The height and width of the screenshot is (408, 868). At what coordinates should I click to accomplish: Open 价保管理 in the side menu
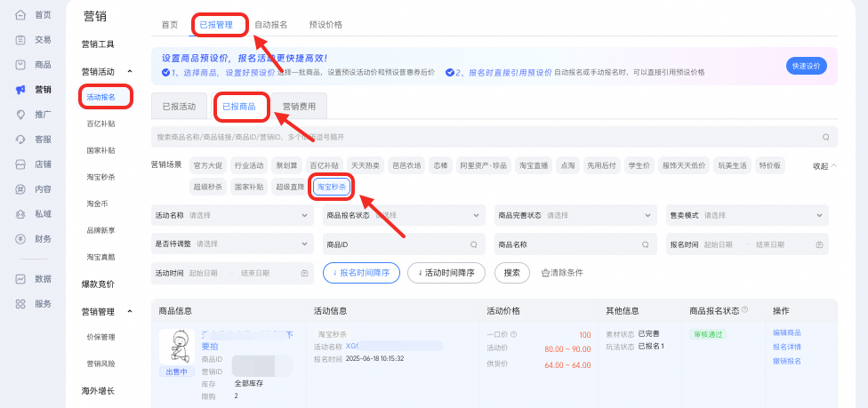[x=100, y=337]
